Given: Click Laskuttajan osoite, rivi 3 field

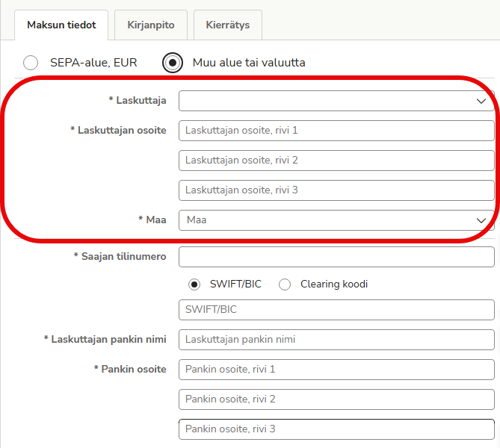Looking at the screenshot, I should click(x=336, y=190).
